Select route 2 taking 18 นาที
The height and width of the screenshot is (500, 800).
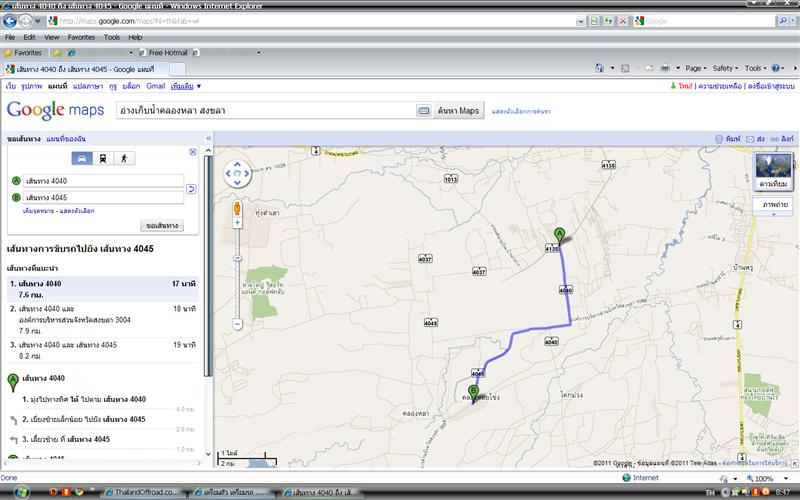point(103,320)
